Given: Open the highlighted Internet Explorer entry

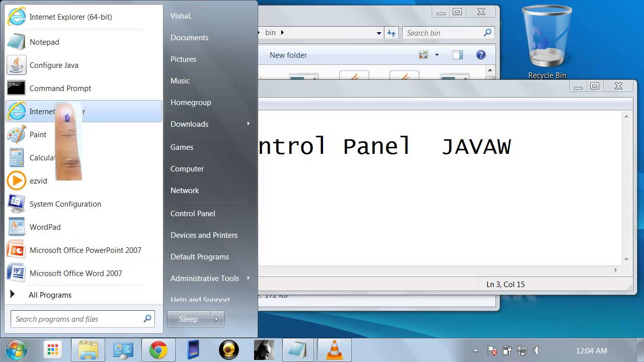Looking at the screenshot, I should pyautogui.click(x=84, y=111).
